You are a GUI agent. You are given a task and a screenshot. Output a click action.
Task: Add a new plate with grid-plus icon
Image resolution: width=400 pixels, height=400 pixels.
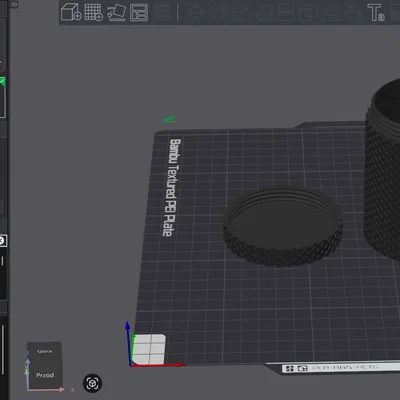(94, 12)
